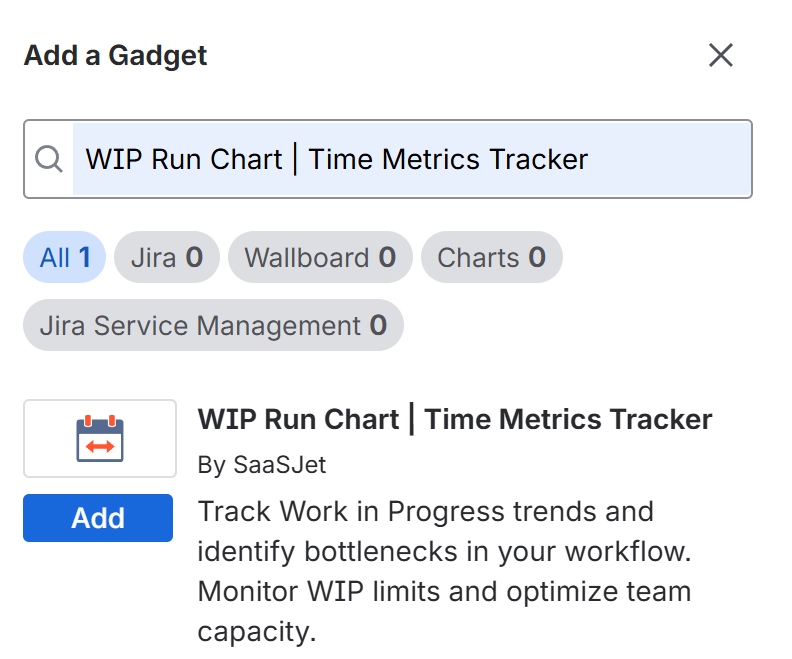792x659 pixels.
Task: Click the count 1 in All filter
Action: (85, 258)
